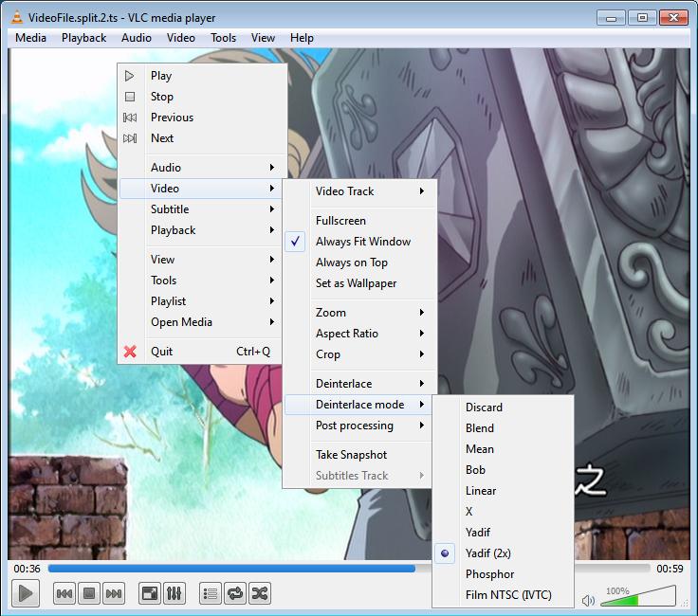The image size is (698, 616).
Task: Select Discard deinterlace mode
Action: [503, 408]
